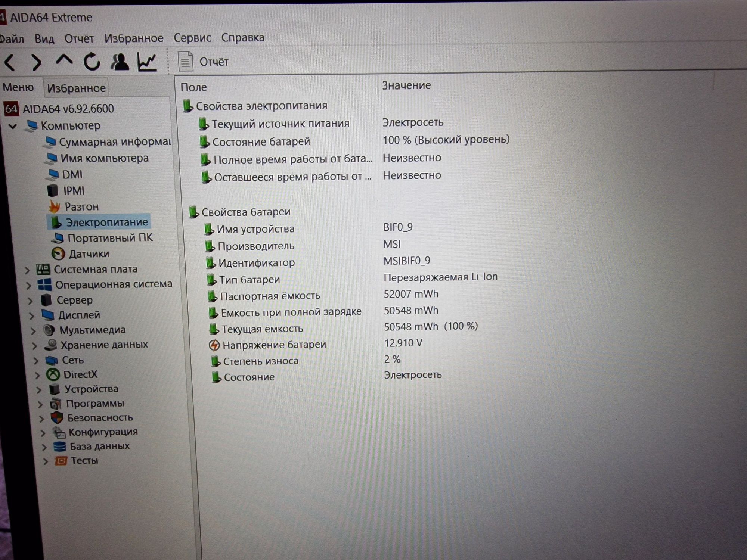747x560 pixels.
Task: Open the Справка menu
Action: point(243,38)
